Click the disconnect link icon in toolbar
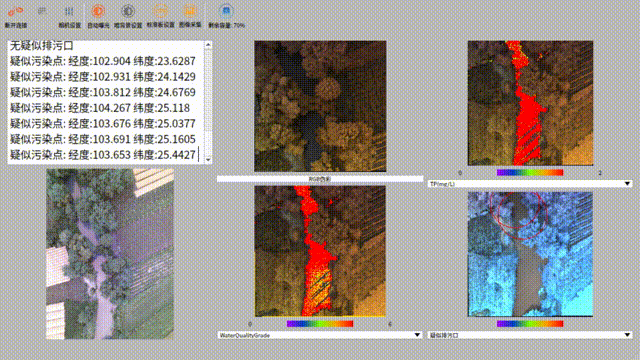The image size is (640, 360). point(16,12)
